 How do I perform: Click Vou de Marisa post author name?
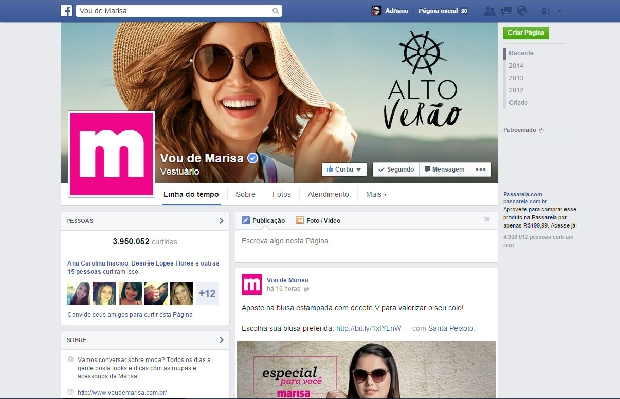tap(287, 280)
